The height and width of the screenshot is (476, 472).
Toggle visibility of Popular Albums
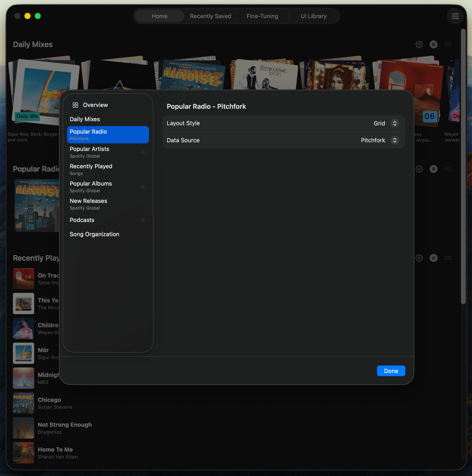tap(143, 187)
